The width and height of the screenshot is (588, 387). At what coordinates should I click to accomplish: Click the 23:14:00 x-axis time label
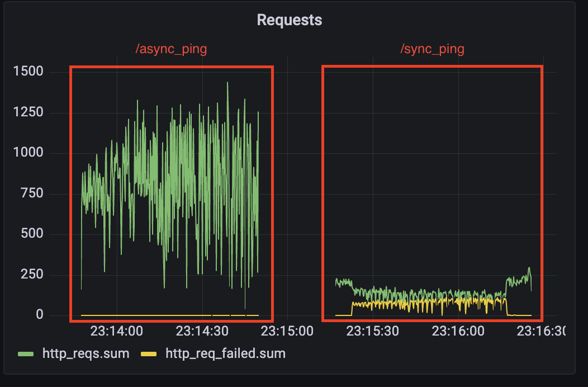point(116,331)
